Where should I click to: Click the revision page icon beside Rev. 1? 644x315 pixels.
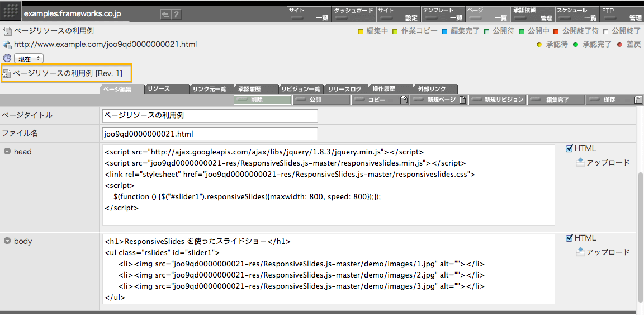[7, 74]
